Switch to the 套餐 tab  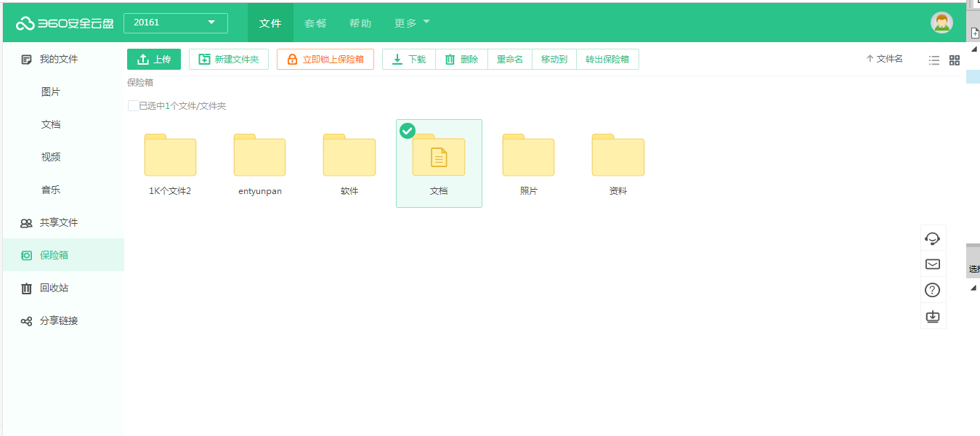(x=315, y=23)
